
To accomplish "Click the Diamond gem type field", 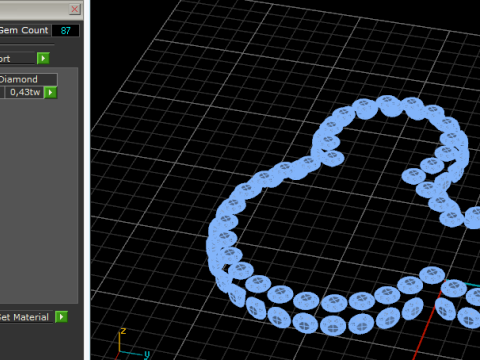I will click(28, 79).
